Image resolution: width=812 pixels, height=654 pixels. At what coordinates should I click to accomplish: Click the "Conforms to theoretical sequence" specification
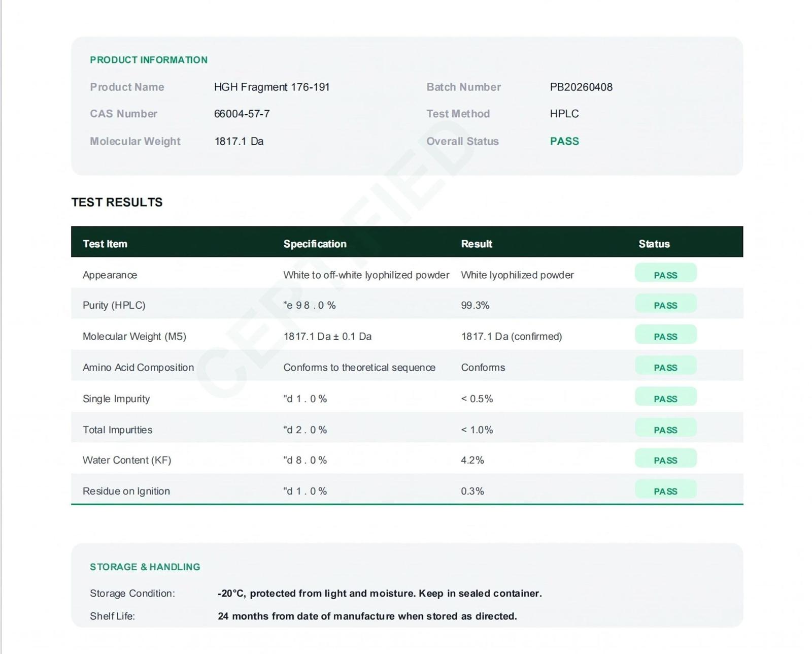[359, 367]
